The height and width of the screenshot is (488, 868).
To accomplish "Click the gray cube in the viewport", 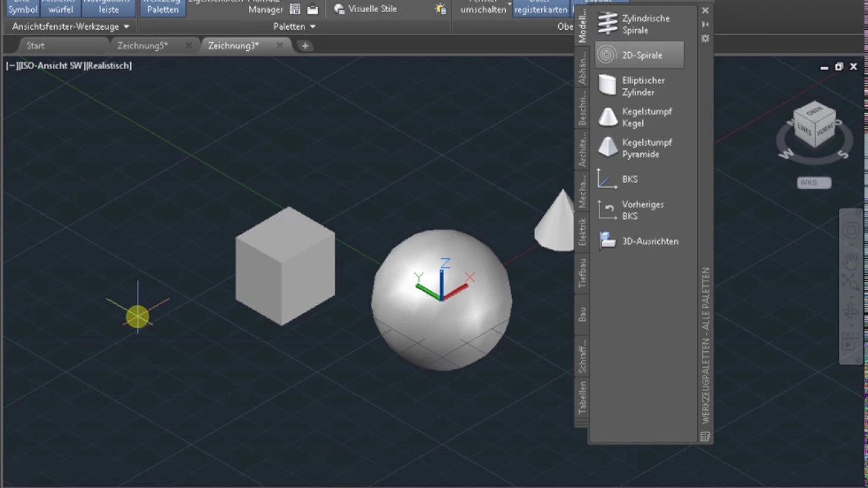I will [285, 266].
